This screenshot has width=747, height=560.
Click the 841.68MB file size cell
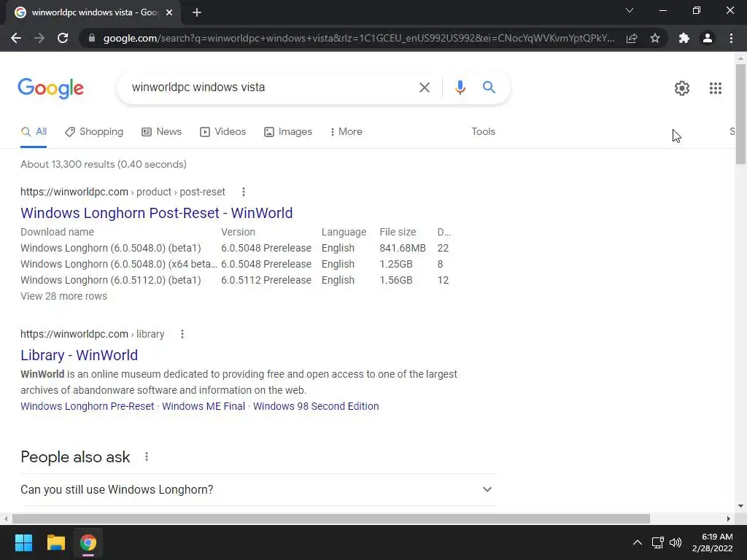coord(403,248)
